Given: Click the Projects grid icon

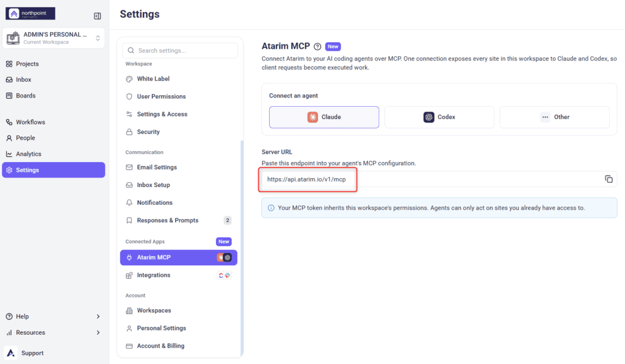Looking at the screenshot, I should pos(9,64).
